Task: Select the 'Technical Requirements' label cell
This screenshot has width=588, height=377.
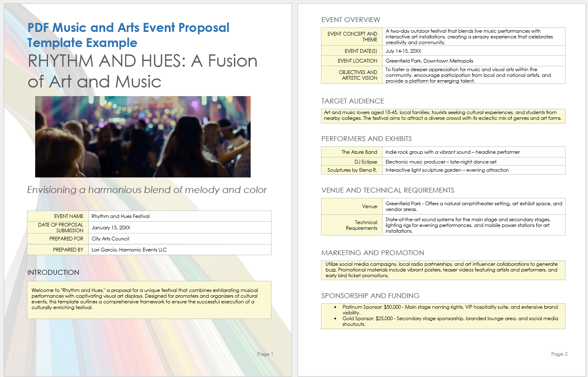Action: point(352,225)
